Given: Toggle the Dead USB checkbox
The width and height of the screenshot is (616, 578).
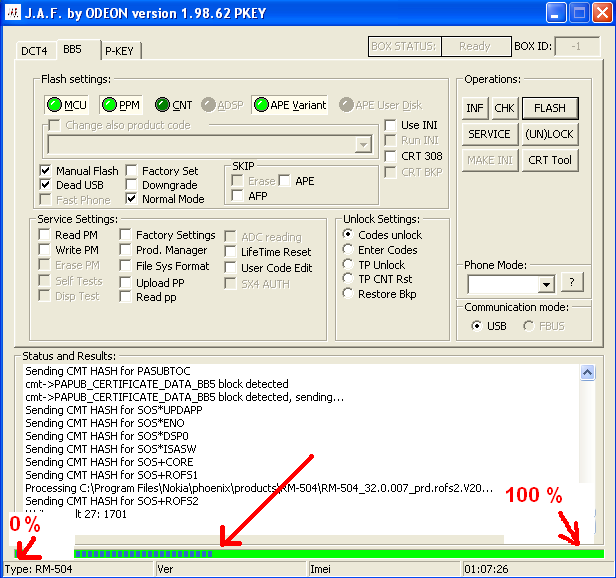Looking at the screenshot, I should click(x=45, y=185).
